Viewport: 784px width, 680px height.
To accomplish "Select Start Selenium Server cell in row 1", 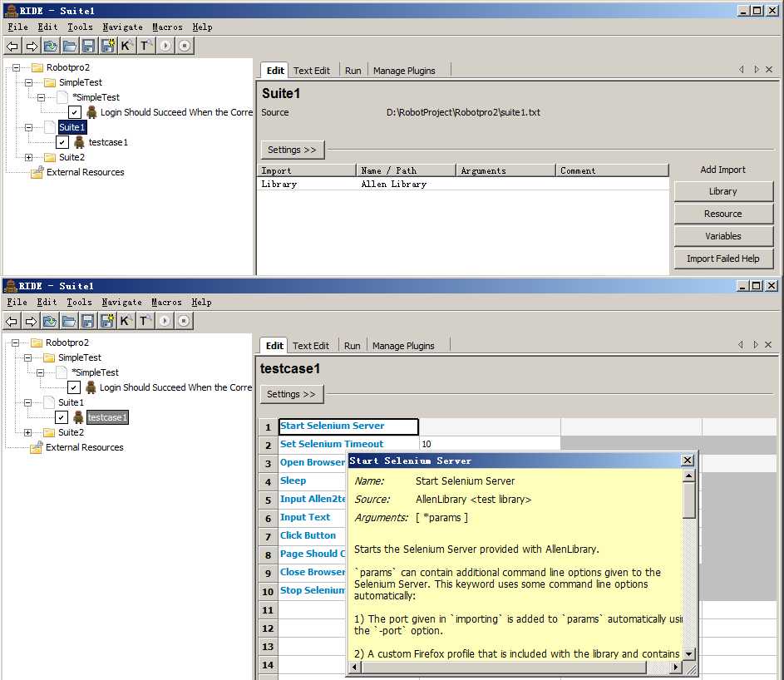I will pyautogui.click(x=348, y=426).
